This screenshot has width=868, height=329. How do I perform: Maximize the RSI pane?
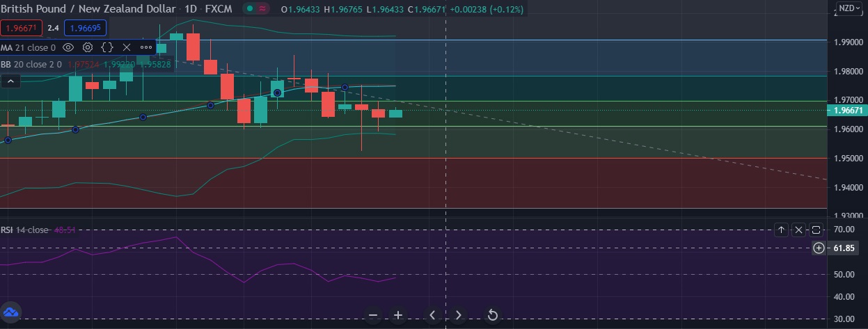(x=816, y=230)
